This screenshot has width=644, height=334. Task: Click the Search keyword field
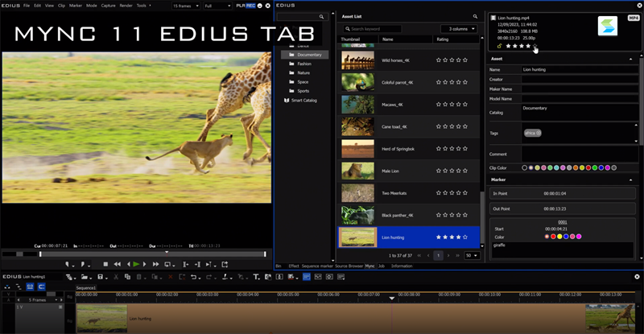pos(373,29)
